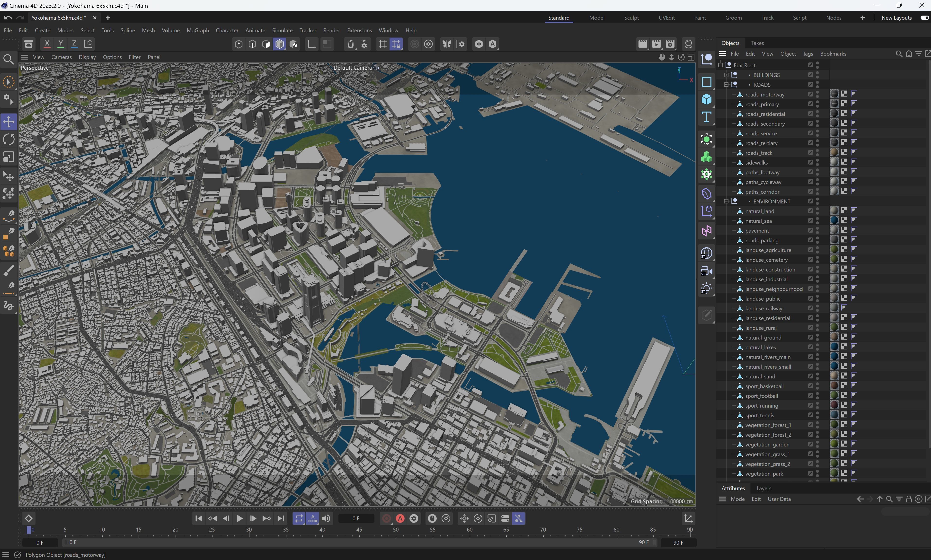The height and width of the screenshot is (560, 931).
Task: Close the Yokohama 6x5km.c4d tab
Action: [x=95, y=18]
